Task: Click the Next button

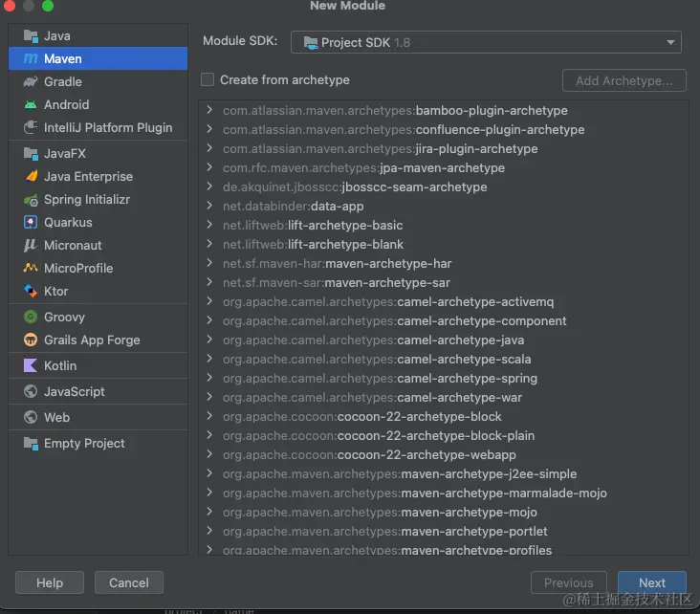Action: (x=652, y=582)
